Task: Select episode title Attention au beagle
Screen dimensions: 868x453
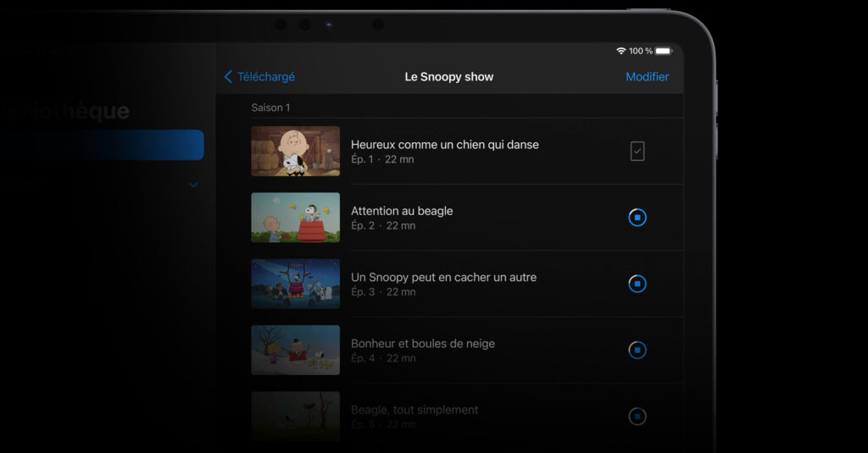Action: [402, 212]
